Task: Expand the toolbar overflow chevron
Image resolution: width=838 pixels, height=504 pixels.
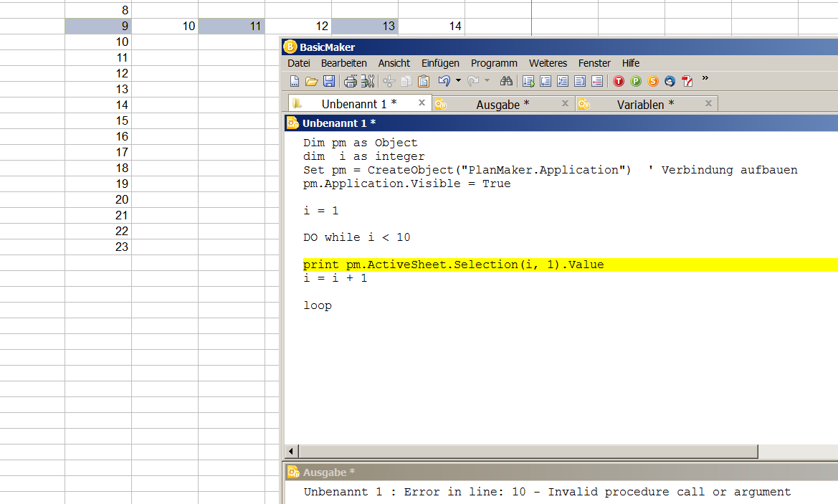Action: pos(705,78)
